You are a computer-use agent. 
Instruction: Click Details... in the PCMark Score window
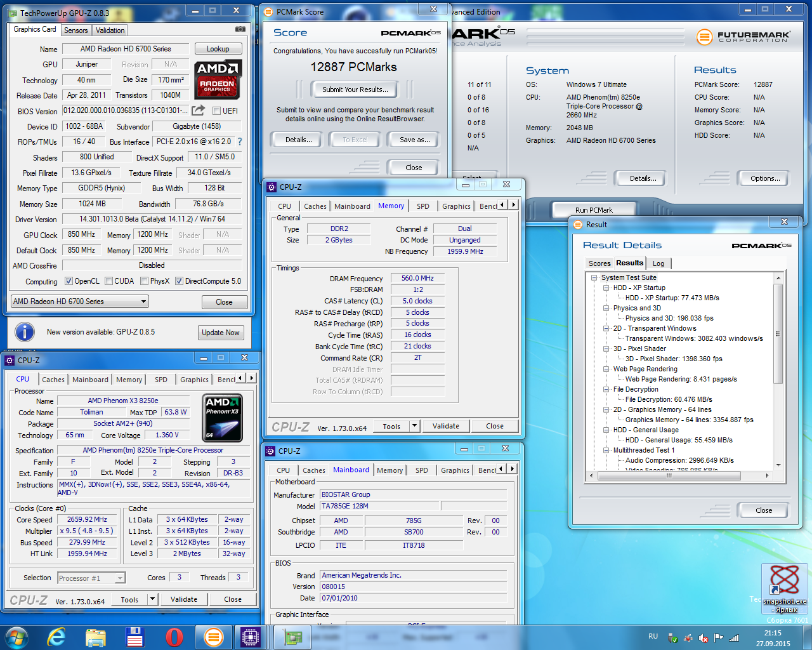click(298, 140)
